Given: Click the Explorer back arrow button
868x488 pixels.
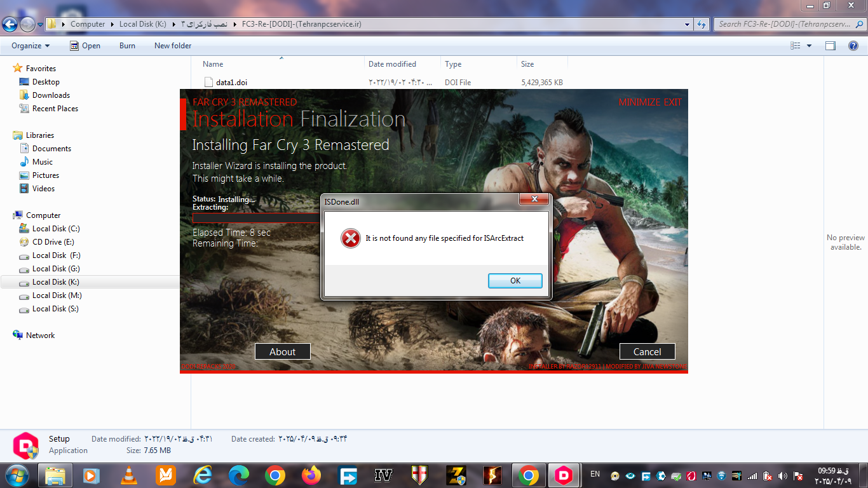Looking at the screenshot, I should click(10, 24).
